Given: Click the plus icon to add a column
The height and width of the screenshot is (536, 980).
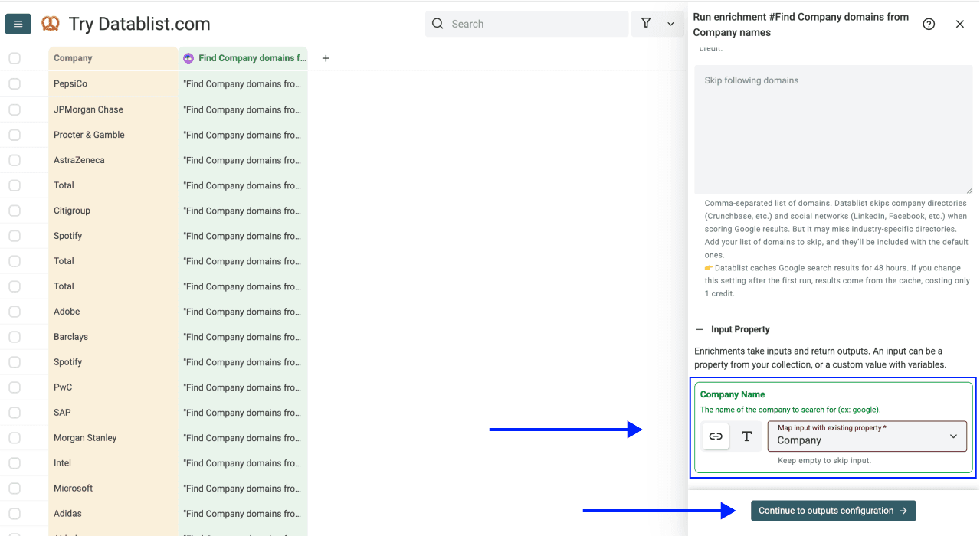Looking at the screenshot, I should pos(325,57).
